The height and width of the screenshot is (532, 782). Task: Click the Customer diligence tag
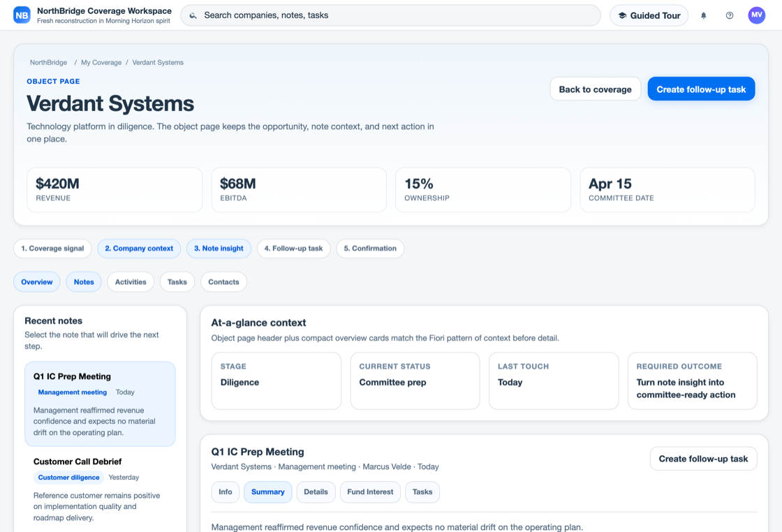pyautogui.click(x=69, y=478)
